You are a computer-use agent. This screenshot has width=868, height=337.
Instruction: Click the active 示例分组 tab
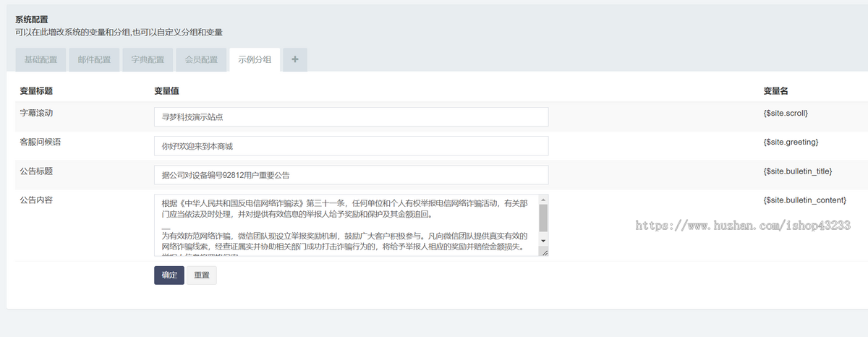click(255, 60)
